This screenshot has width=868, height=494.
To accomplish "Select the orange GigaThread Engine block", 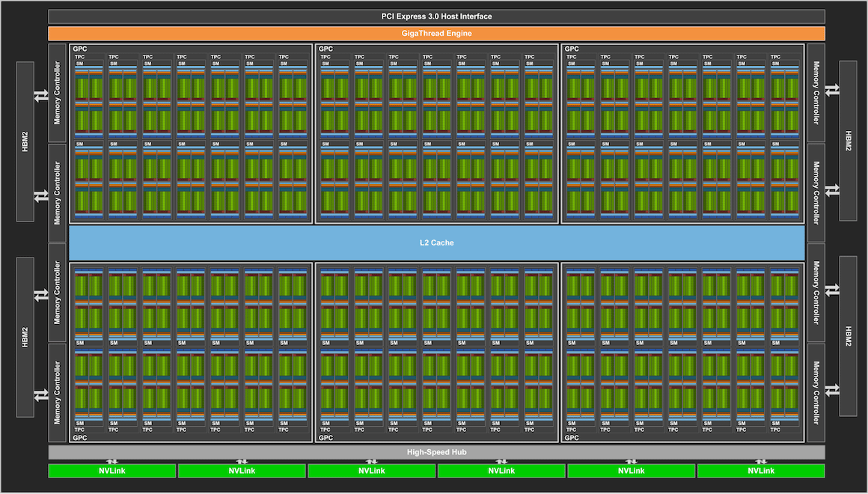I will coord(436,34).
